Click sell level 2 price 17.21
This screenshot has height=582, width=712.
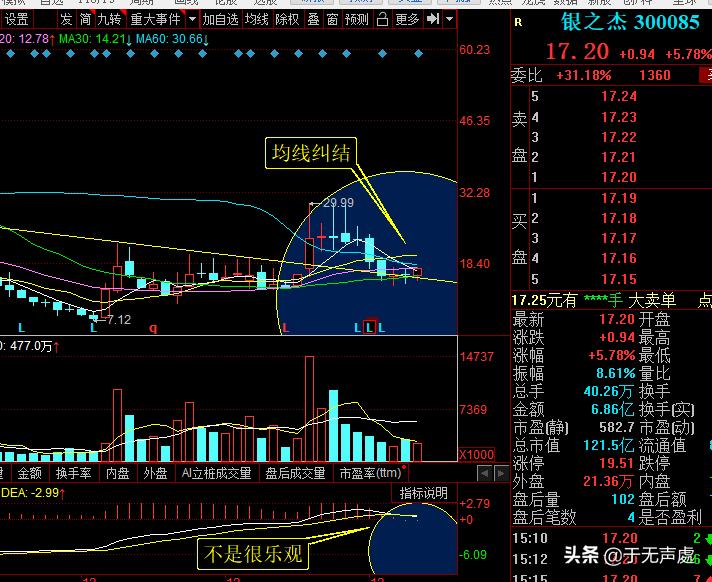click(619, 157)
